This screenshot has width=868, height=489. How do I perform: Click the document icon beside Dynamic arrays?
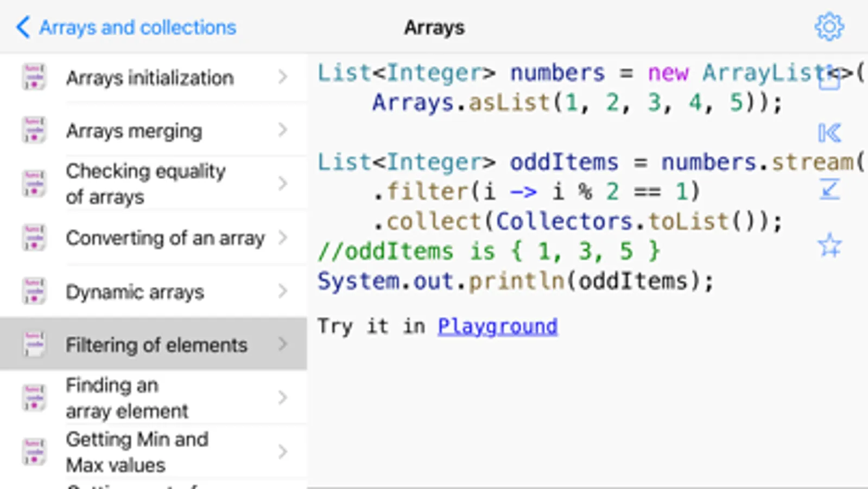tap(34, 291)
